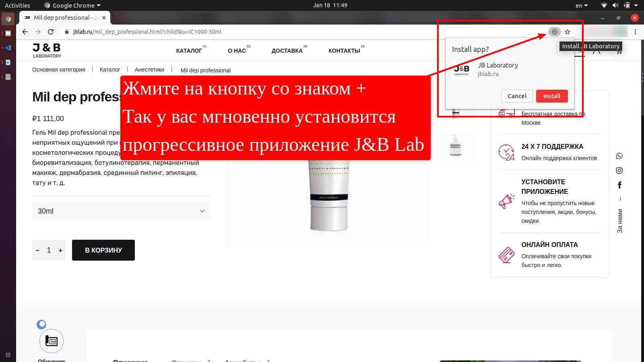Open Chrome's three-dot menu
The width and height of the screenshot is (644, 362).
(x=635, y=32)
